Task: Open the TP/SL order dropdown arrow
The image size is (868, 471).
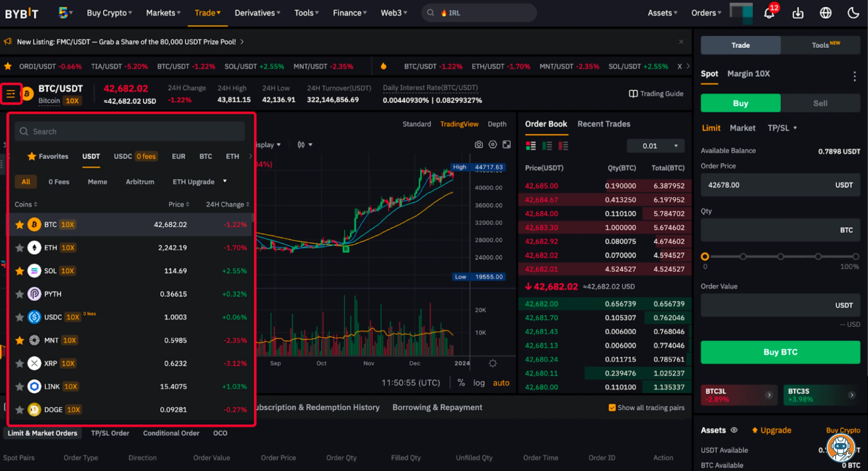Action: tap(795, 128)
